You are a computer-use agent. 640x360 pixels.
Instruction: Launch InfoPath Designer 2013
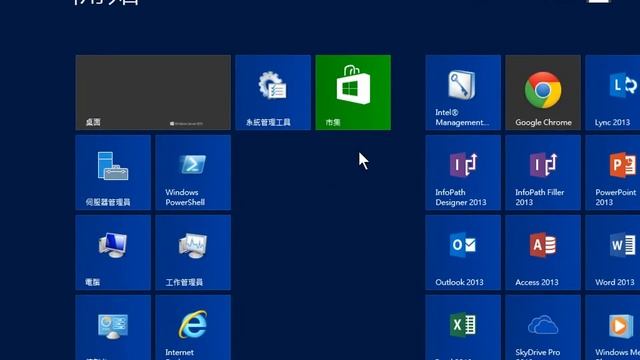pyautogui.click(x=463, y=173)
